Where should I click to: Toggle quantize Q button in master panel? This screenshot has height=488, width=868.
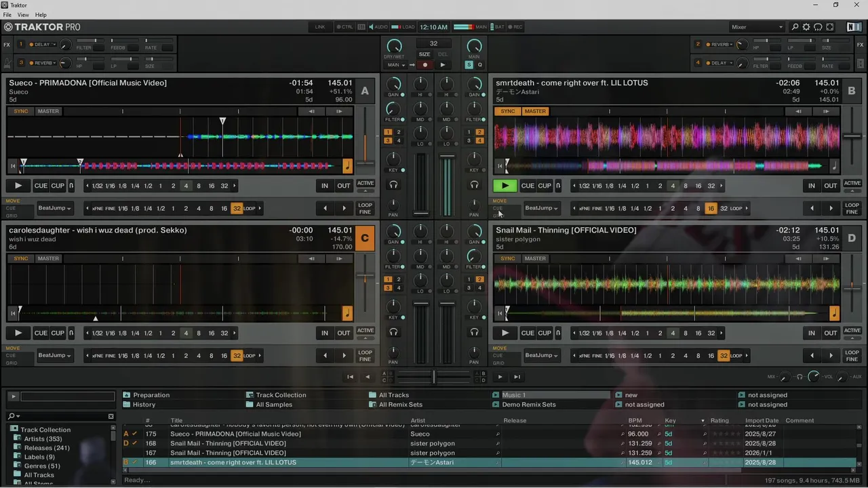click(479, 65)
